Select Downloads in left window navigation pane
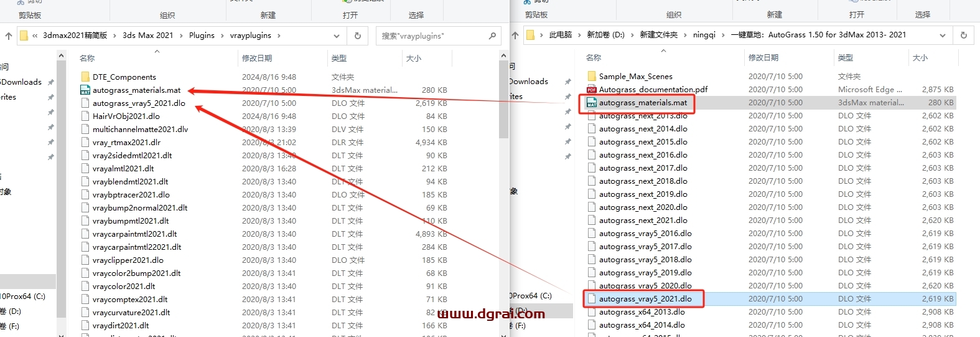Screen dimensions: 980x337 pos(22,82)
